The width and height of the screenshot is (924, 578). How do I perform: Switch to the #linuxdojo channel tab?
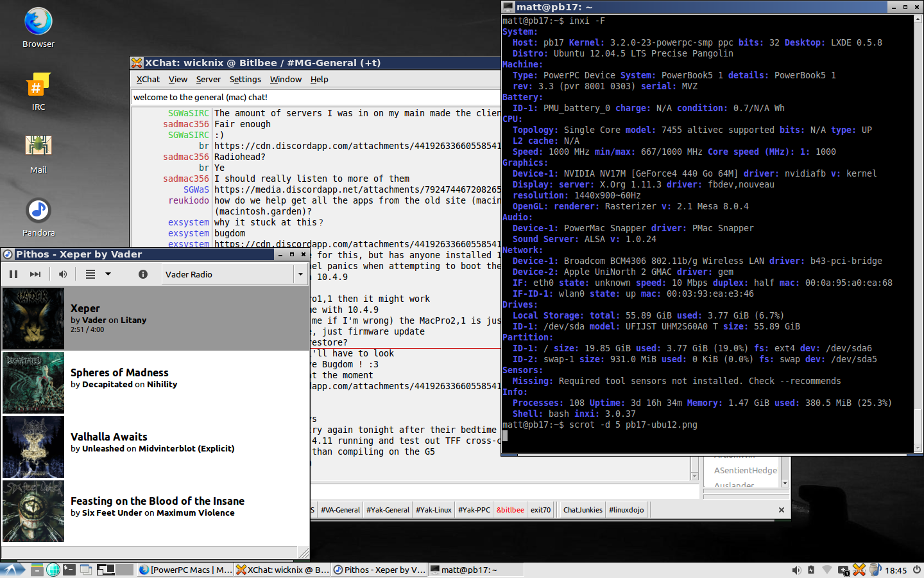tap(626, 510)
